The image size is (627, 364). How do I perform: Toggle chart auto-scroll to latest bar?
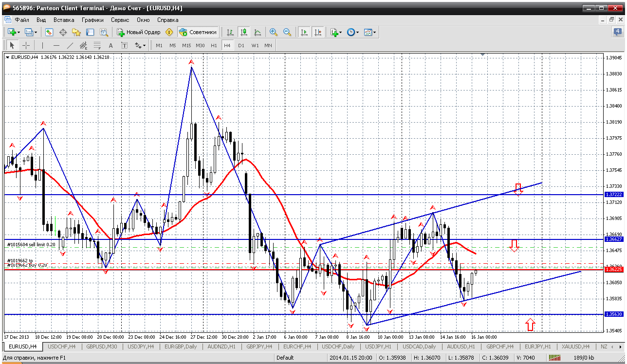304,32
